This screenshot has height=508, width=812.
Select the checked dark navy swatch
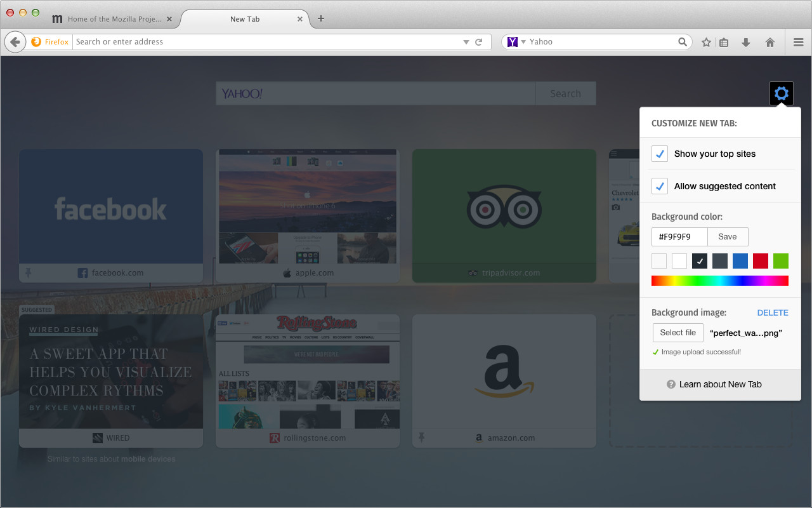click(x=700, y=261)
